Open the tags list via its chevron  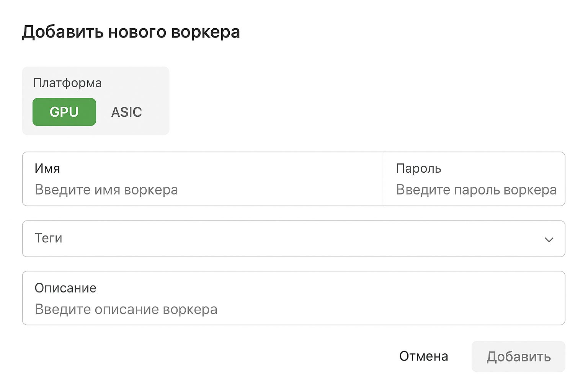click(549, 239)
